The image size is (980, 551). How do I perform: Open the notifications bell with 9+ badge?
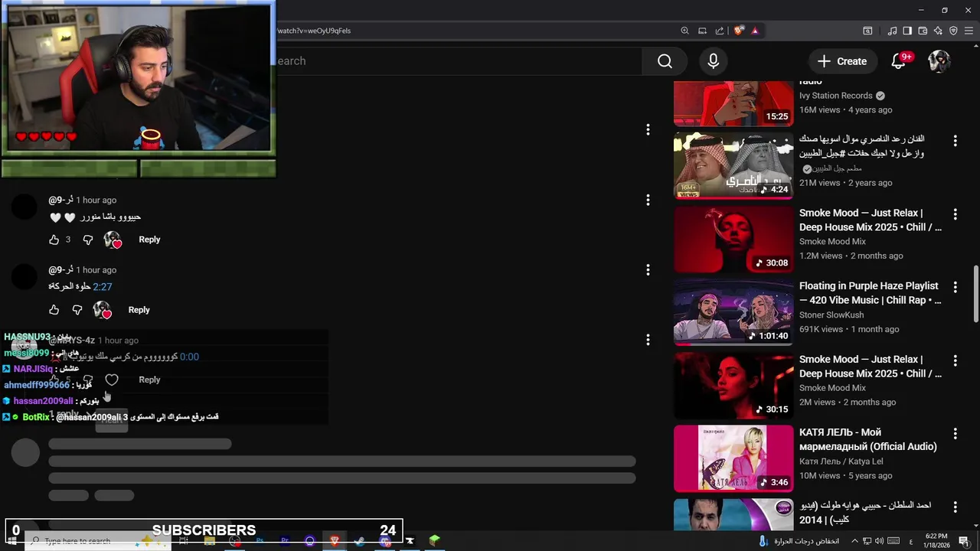[x=900, y=61]
